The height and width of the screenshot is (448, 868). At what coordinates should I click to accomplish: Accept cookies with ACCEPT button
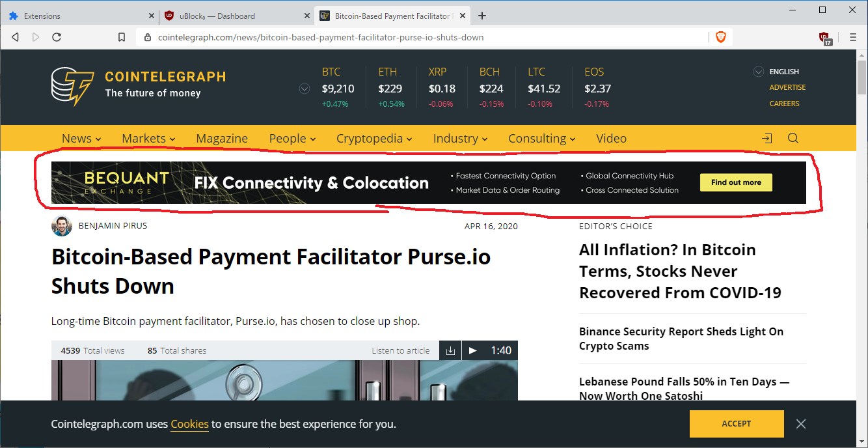click(x=737, y=424)
